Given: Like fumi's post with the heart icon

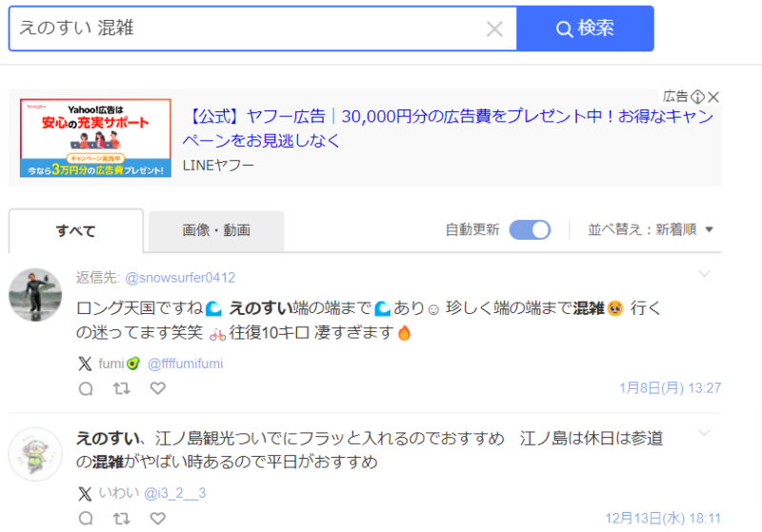Looking at the screenshot, I should pos(157,388).
